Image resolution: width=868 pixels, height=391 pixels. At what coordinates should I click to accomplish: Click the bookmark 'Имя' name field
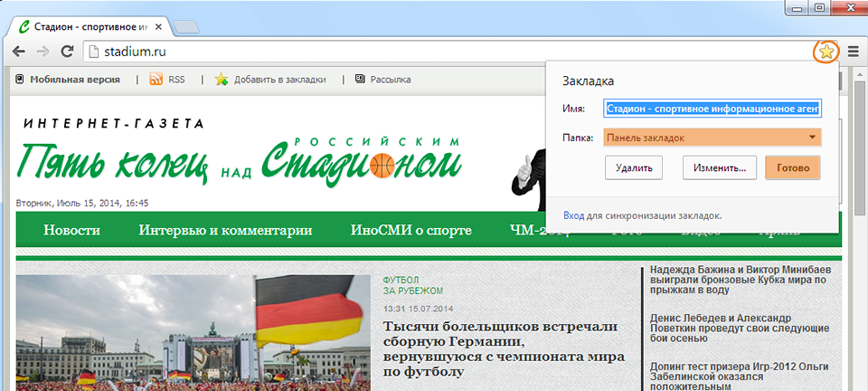click(x=713, y=109)
